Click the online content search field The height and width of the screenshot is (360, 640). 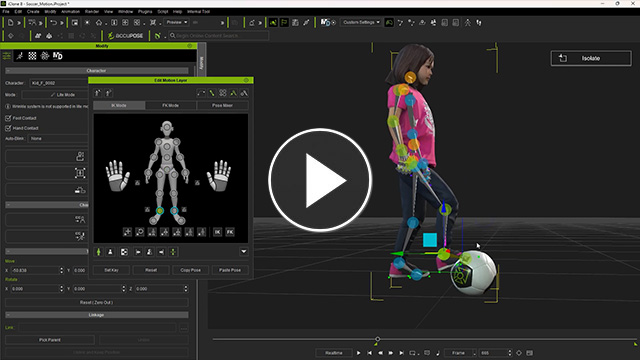tap(219, 36)
